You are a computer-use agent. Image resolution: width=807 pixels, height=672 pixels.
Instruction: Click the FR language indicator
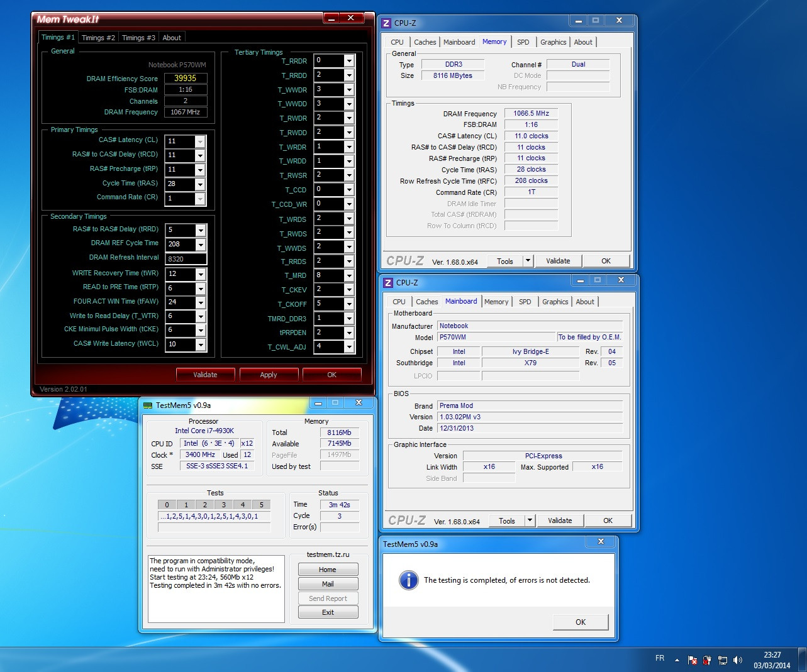coord(660,658)
